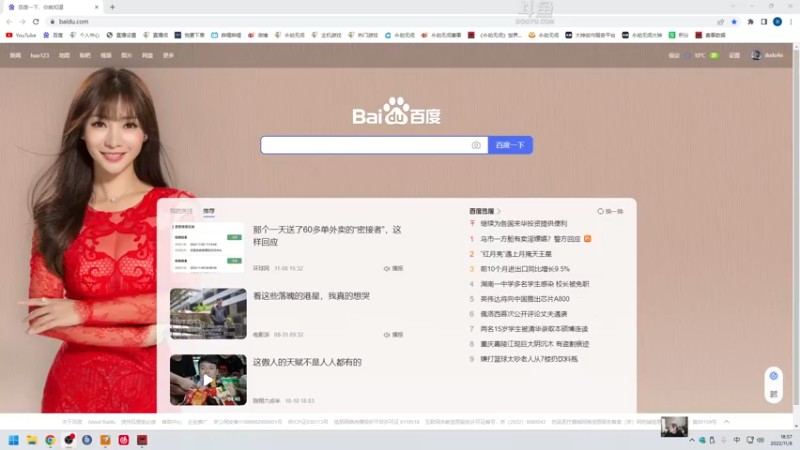Viewport: 800px width, 450px height.
Task: Show hidden system tray icons chevron
Action: 692,440
